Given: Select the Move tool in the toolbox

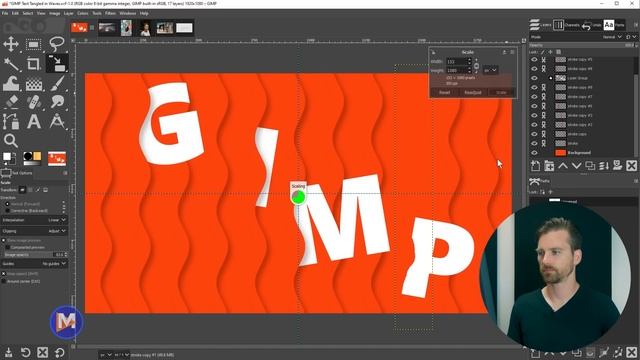Looking at the screenshot, I should click(11, 44).
